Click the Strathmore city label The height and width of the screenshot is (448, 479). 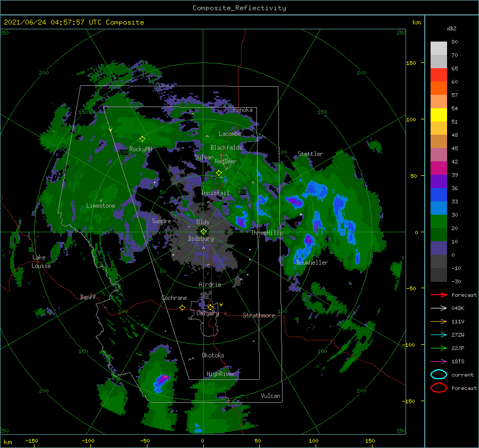click(259, 315)
